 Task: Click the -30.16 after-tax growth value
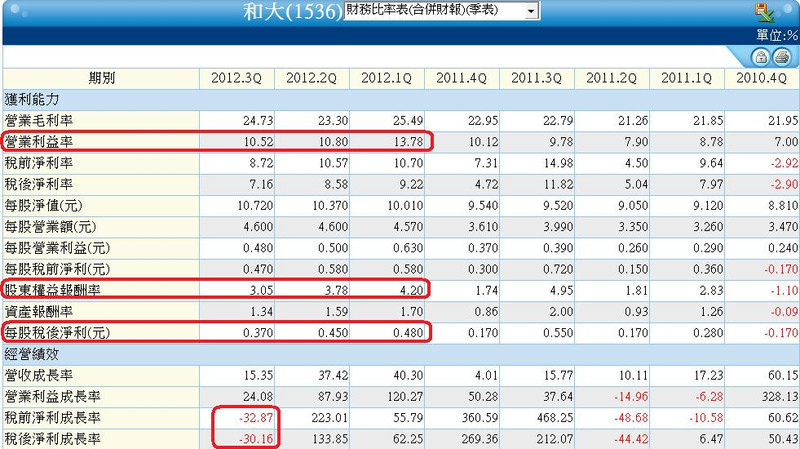click(x=256, y=439)
